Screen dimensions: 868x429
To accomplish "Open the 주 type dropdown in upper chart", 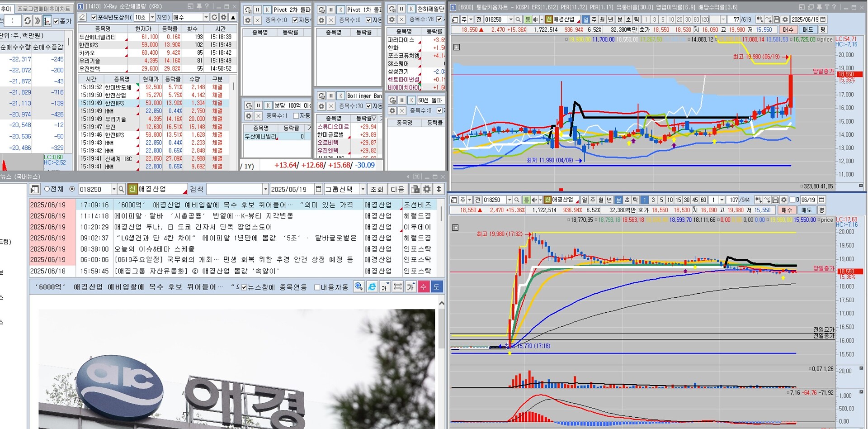I will click(471, 19).
